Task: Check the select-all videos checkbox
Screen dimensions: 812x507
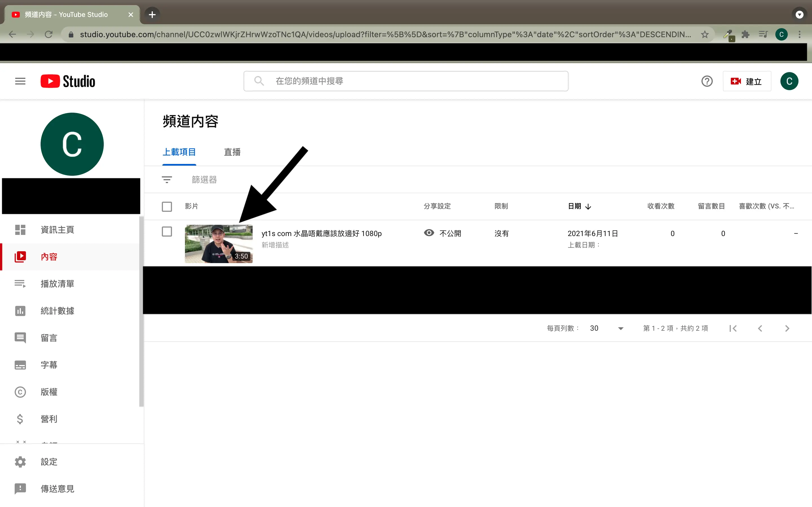Action: [167, 206]
